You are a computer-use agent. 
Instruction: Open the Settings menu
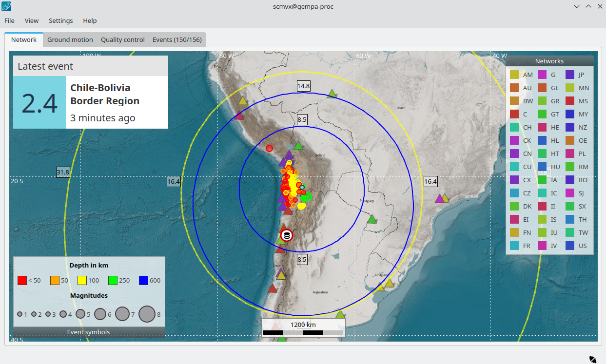(61, 20)
